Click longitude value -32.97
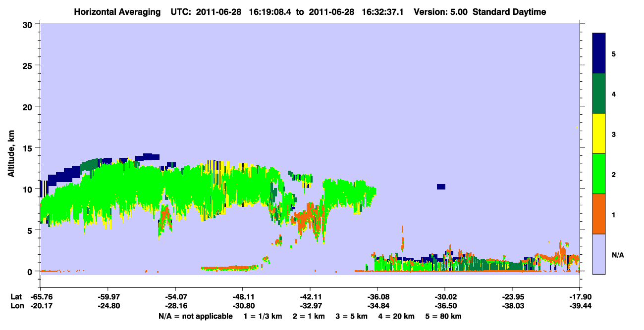Image resolution: width=644 pixels, height=330 pixels. pos(310,306)
